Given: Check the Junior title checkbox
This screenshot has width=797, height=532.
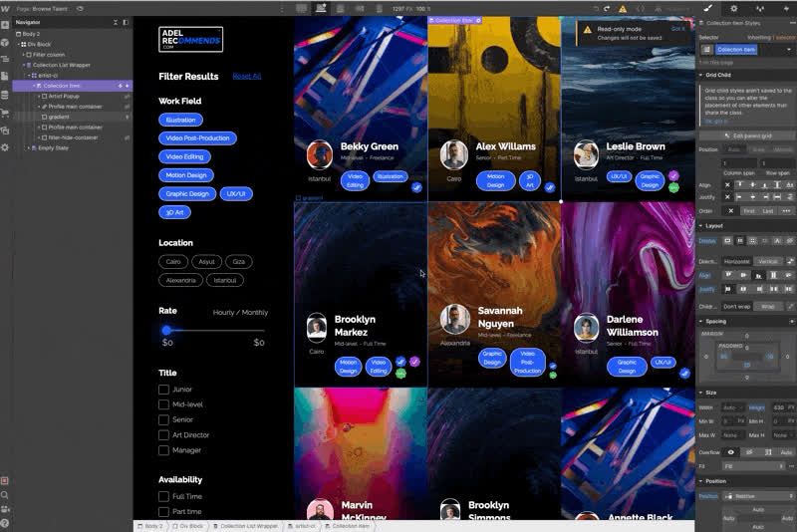Looking at the screenshot, I should pos(164,390).
